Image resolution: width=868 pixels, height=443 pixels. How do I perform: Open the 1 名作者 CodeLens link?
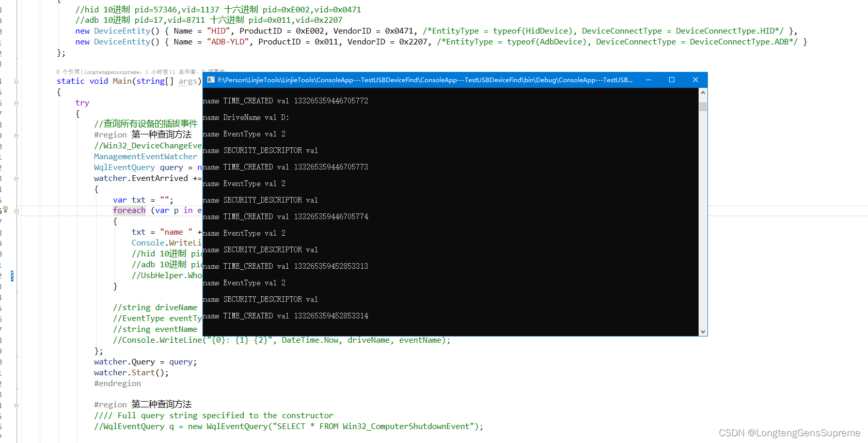[x=184, y=72]
